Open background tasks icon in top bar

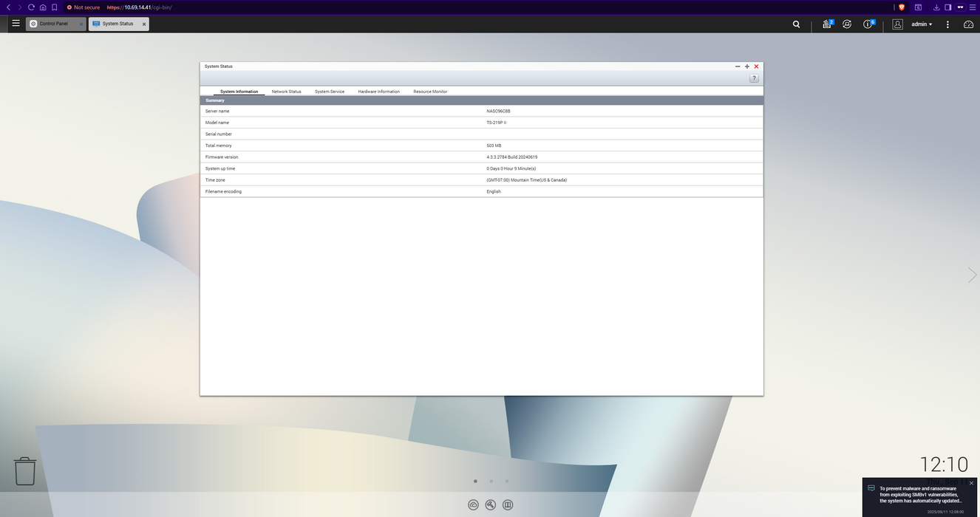click(827, 24)
